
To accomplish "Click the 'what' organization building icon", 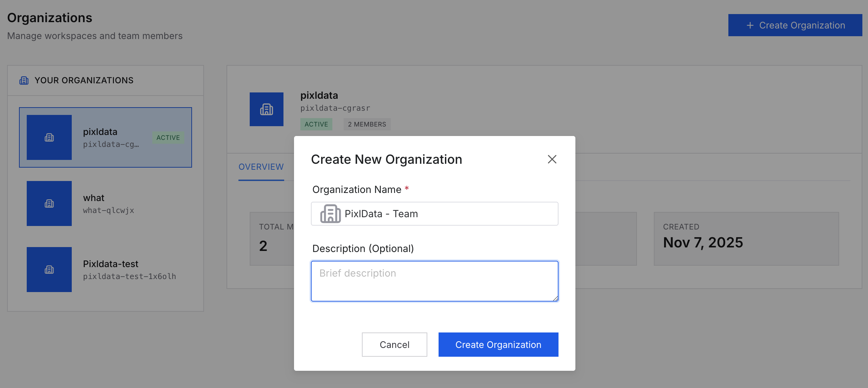I will pos(49,203).
